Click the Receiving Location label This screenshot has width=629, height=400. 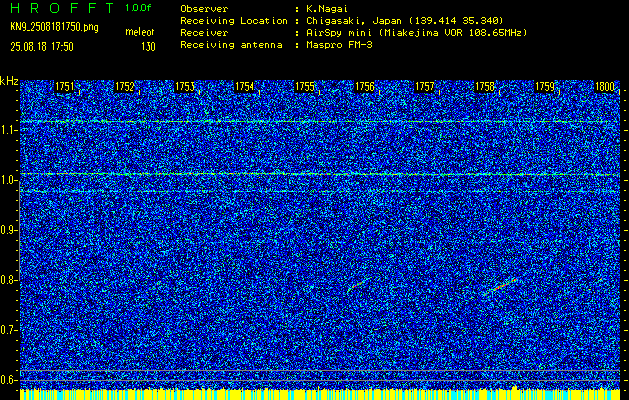(x=234, y=21)
